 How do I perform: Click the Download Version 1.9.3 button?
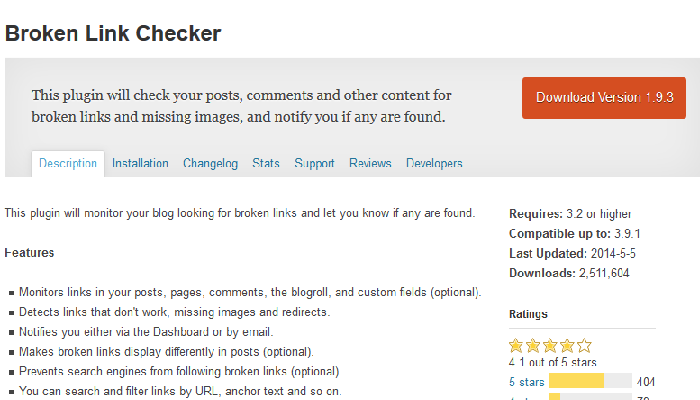coord(604,98)
